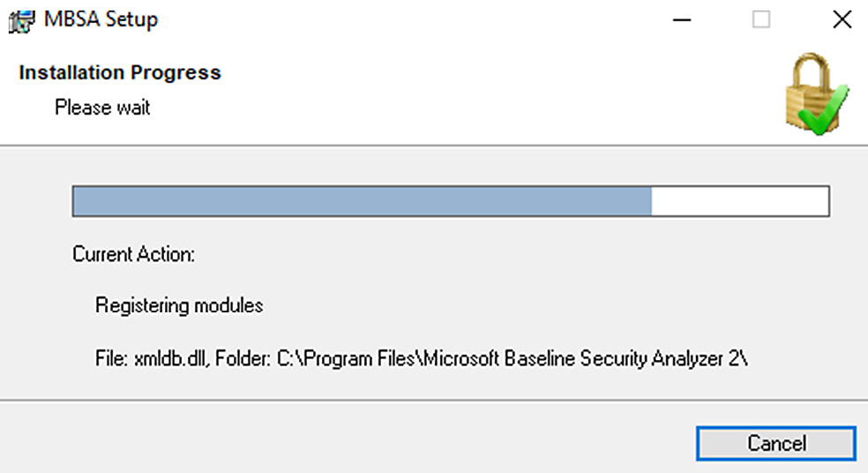Click the "File: xmldb.dll" text

click(x=153, y=359)
